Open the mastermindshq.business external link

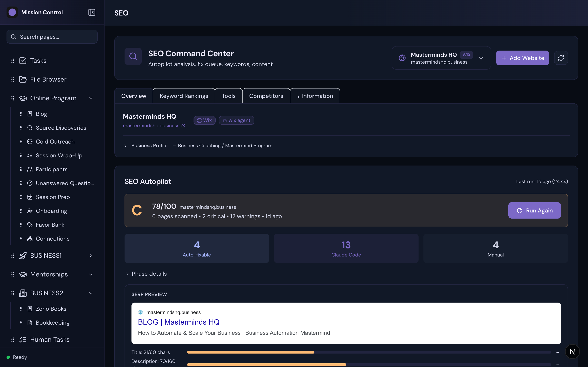coord(183,125)
